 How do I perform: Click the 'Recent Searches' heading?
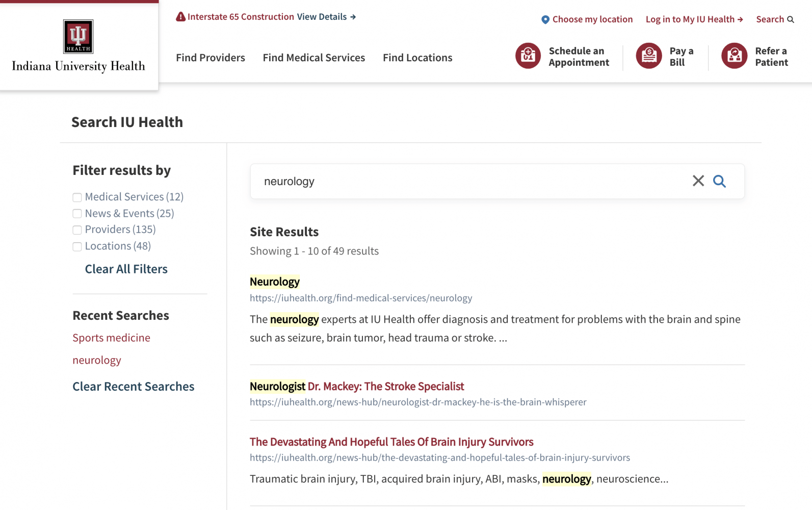[121, 315]
